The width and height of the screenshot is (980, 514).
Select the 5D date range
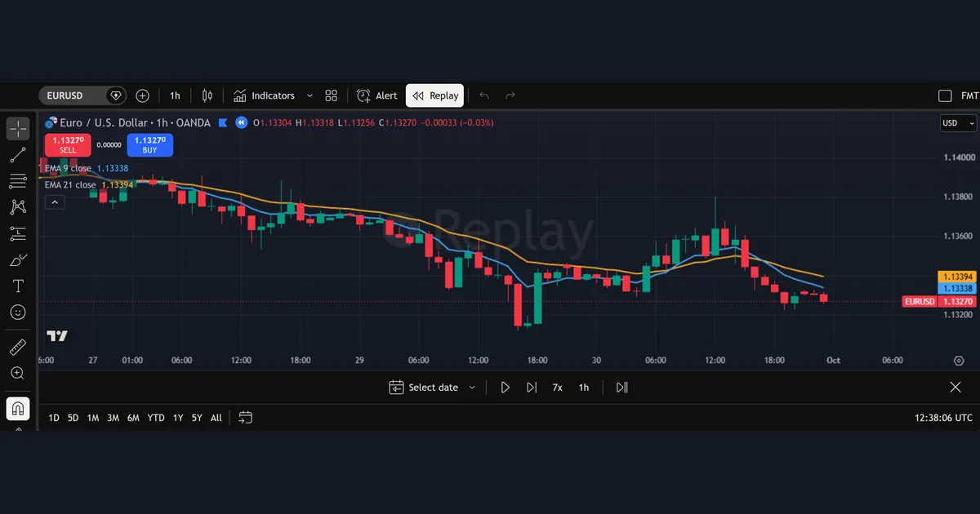73,418
